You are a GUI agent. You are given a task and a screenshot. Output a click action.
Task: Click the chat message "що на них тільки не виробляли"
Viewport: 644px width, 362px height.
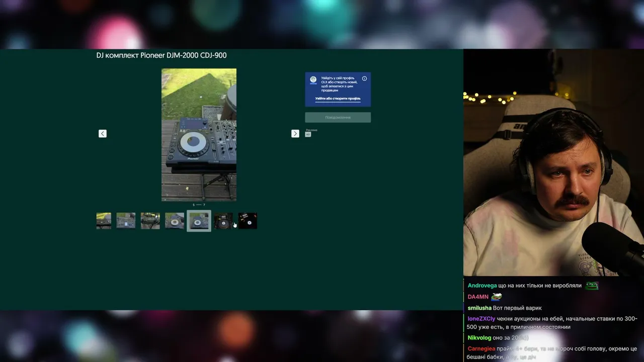tap(540, 286)
